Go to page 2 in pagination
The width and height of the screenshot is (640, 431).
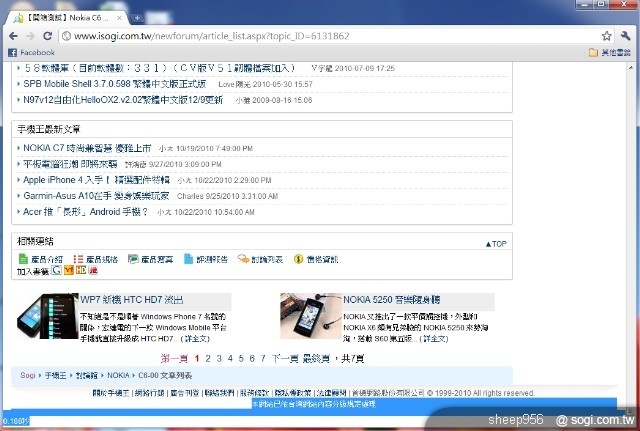pyautogui.click(x=208, y=357)
